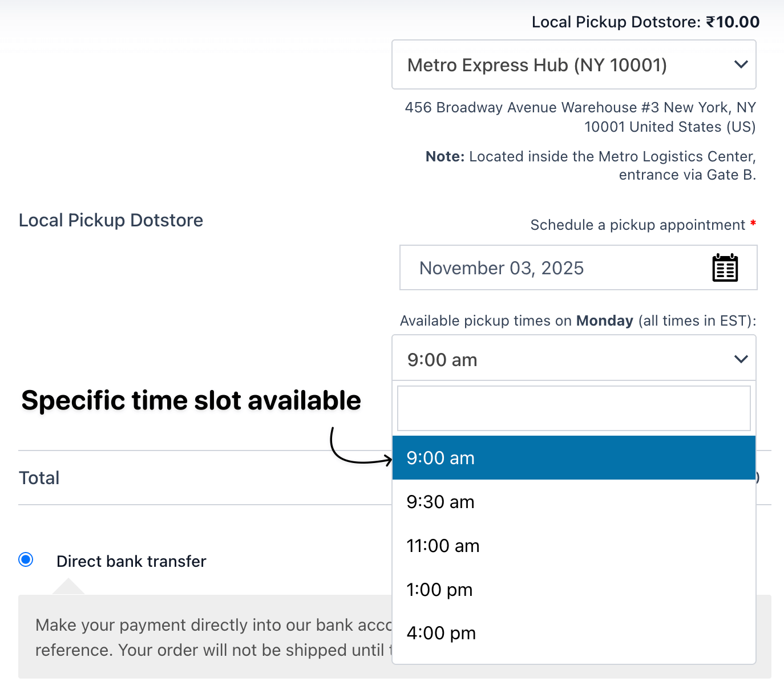784x690 pixels.
Task: Choose the 9:30 am pickup time
Action: [x=573, y=502]
